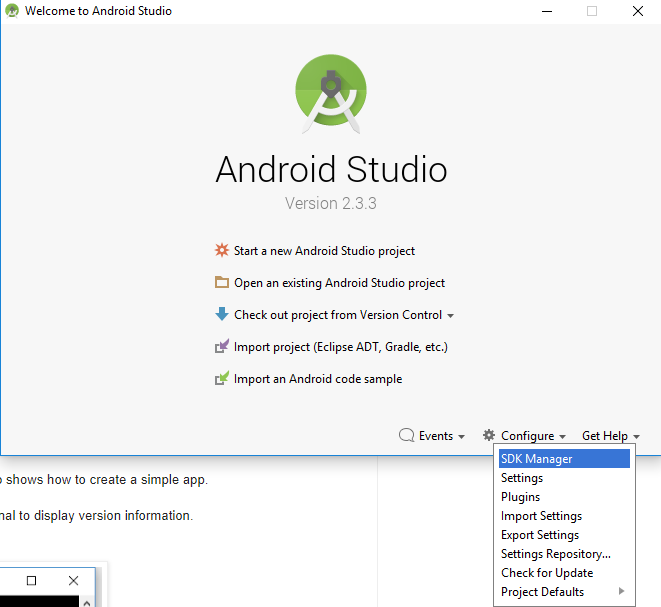
Task: Click the 'Welcome to Android Studio' title text
Action: coord(98,11)
